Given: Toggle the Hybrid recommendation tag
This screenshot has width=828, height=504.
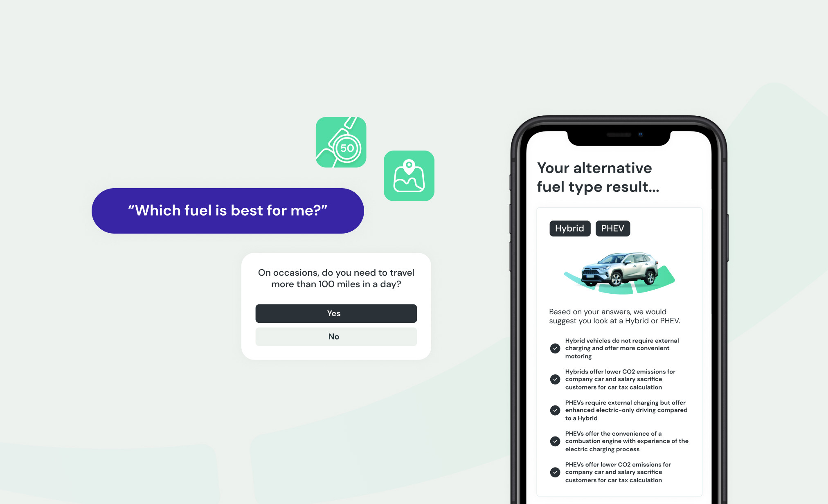Looking at the screenshot, I should point(568,228).
